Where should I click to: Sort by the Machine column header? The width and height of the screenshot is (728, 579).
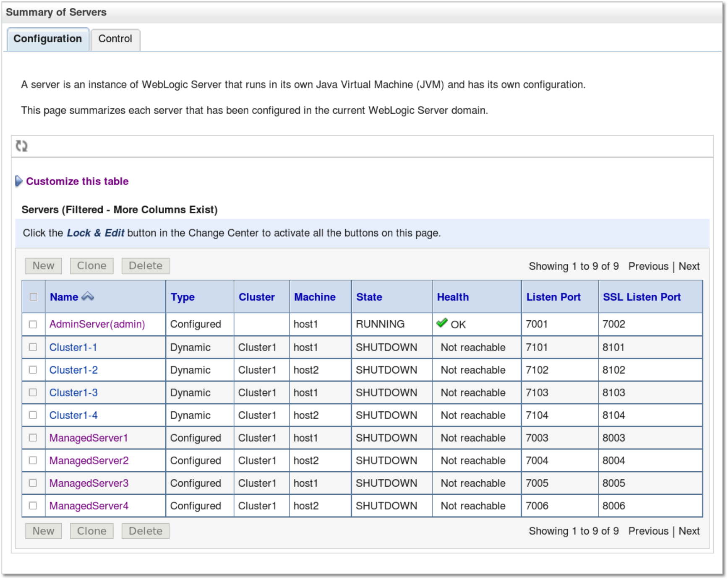coord(315,297)
